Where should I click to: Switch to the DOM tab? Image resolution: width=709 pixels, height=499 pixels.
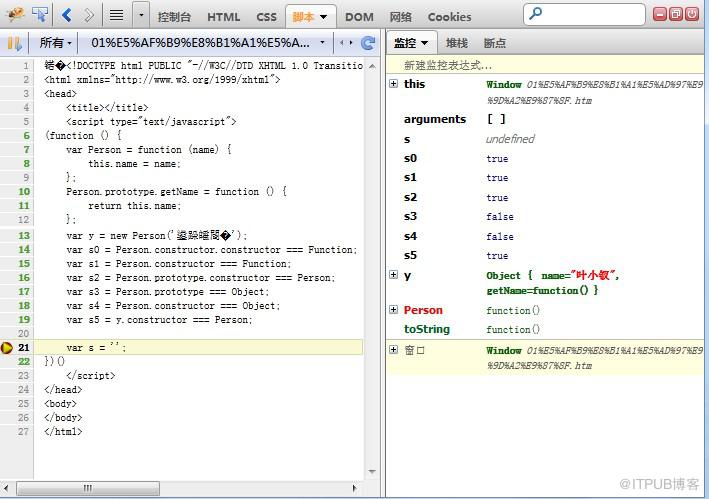click(359, 17)
